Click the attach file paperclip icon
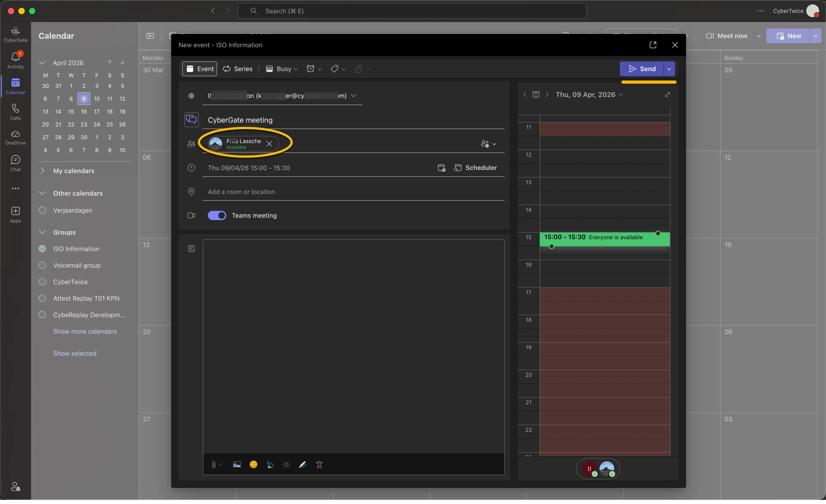This screenshot has width=826, height=504. 214,465
